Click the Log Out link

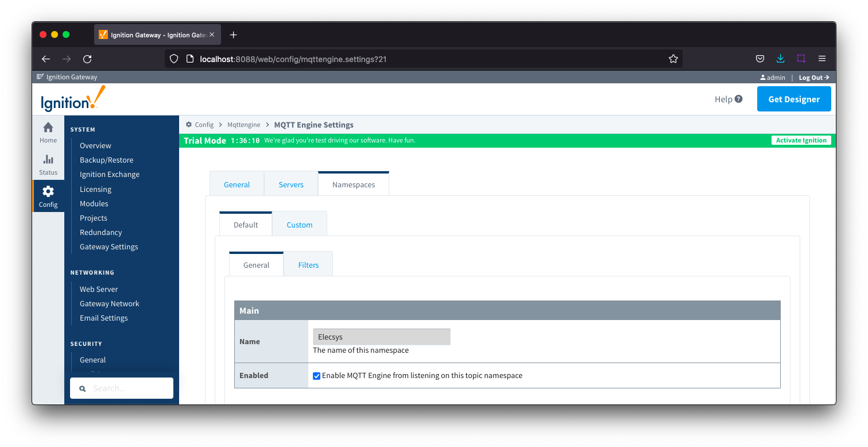click(814, 78)
